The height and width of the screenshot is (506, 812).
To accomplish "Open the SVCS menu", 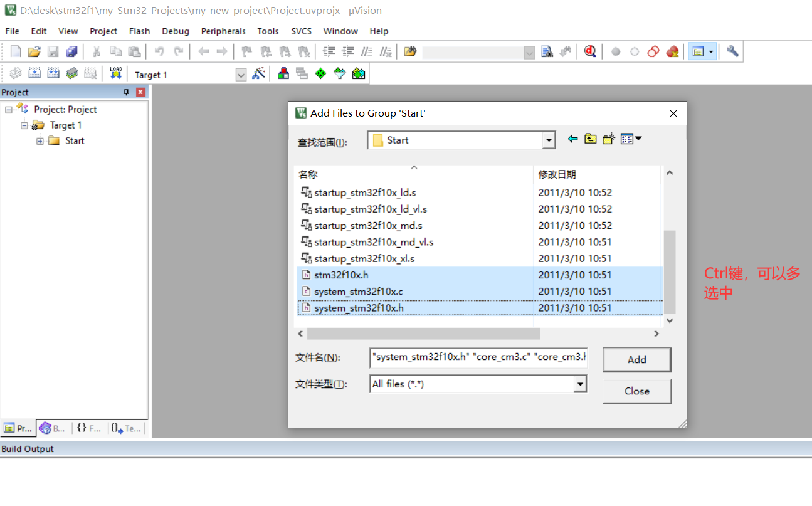I will tap(302, 31).
